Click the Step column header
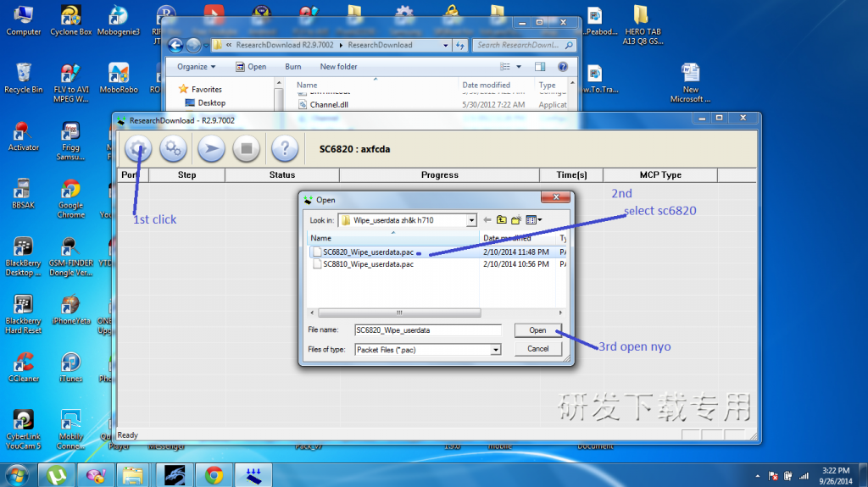 [x=187, y=174]
